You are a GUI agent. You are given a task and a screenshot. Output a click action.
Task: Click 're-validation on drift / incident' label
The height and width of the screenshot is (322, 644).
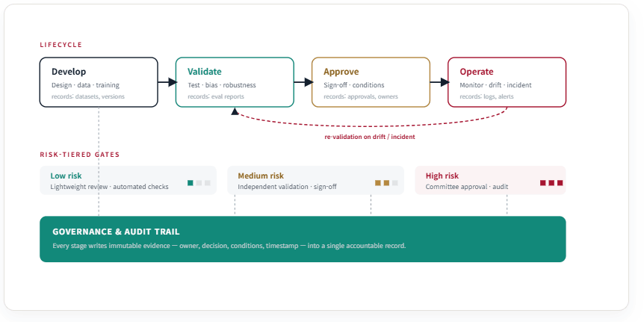point(370,137)
